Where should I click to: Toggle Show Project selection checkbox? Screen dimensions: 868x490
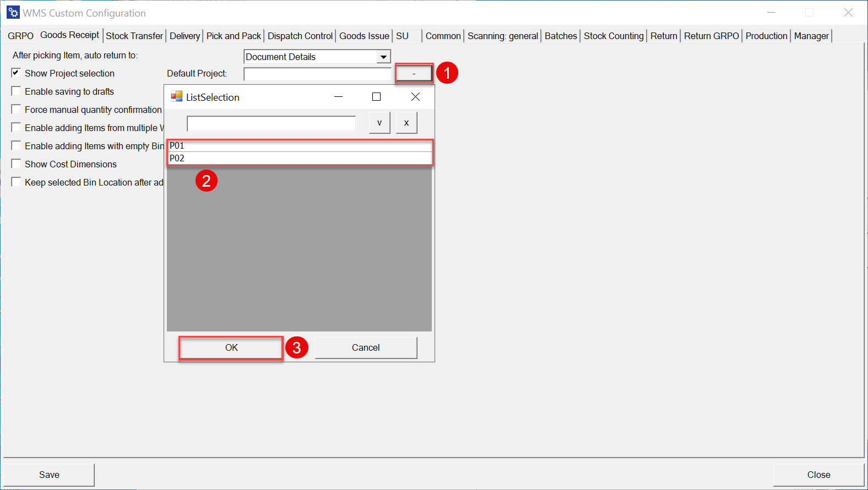[17, 73]
